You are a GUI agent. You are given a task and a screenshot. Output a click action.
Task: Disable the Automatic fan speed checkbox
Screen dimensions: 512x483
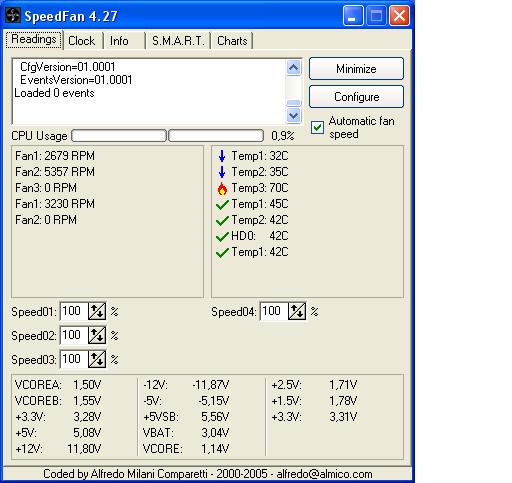[x=317, y=127]
